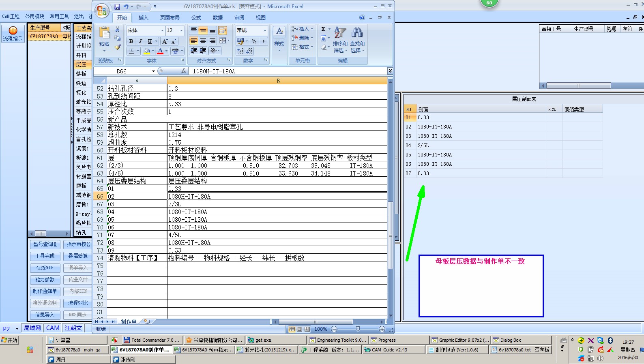This screenshot has width=644, height=364.
Task: Switch to the 公式 ribbon tab
Action: 196,18
